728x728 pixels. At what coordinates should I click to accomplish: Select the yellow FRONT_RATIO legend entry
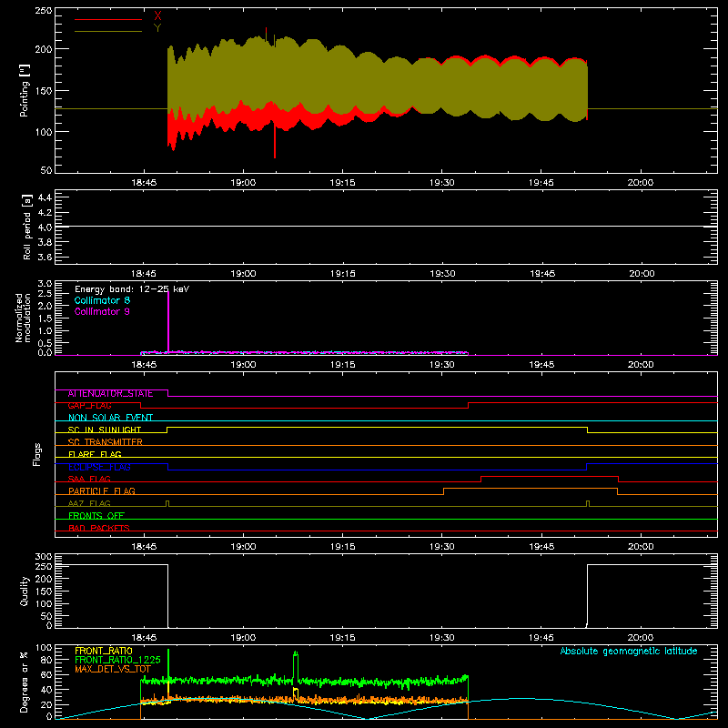click(x=104, y=651)
